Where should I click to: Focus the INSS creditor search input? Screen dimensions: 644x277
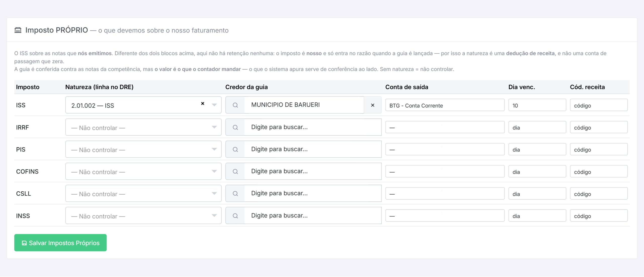click(x=313, y=216)
